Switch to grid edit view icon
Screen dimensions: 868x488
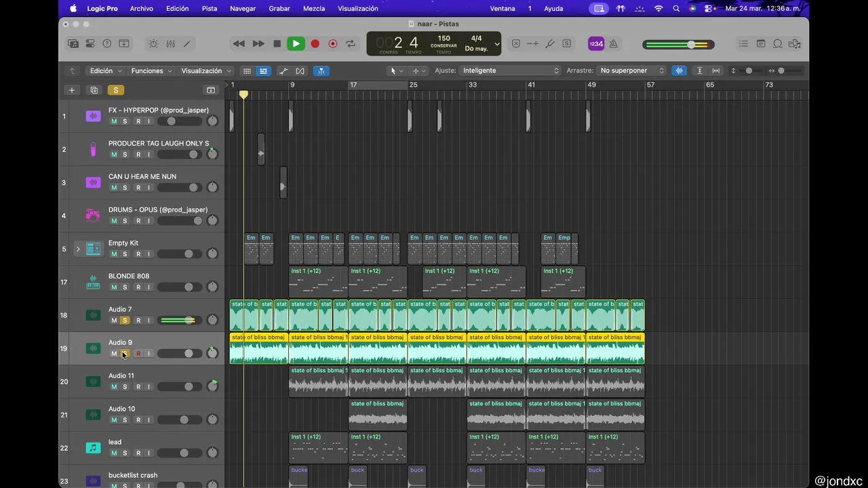pyautogui.click(x=247, y=70)
